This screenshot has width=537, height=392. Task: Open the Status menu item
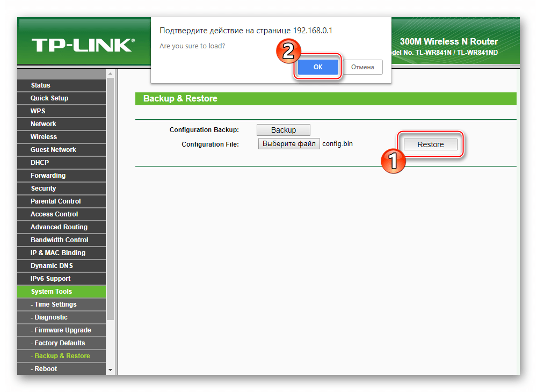point(61,85)
